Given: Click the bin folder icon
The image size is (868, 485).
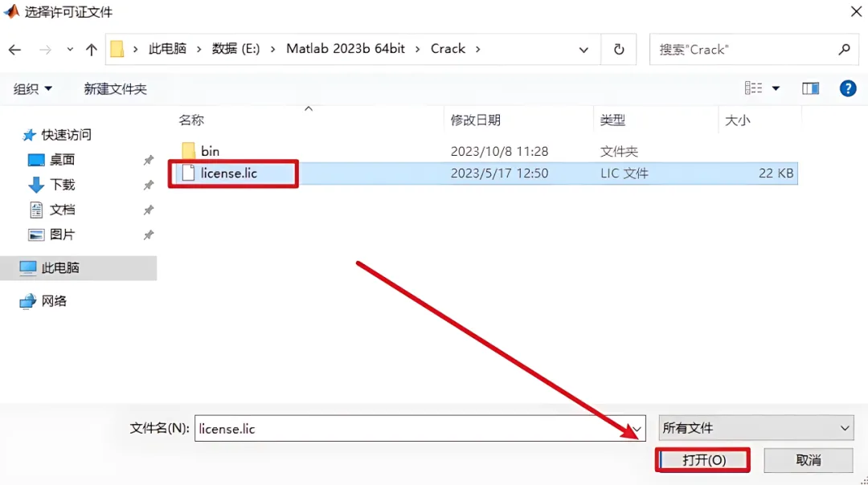Looking at the screenshot, I should click(x=188, y=150).
